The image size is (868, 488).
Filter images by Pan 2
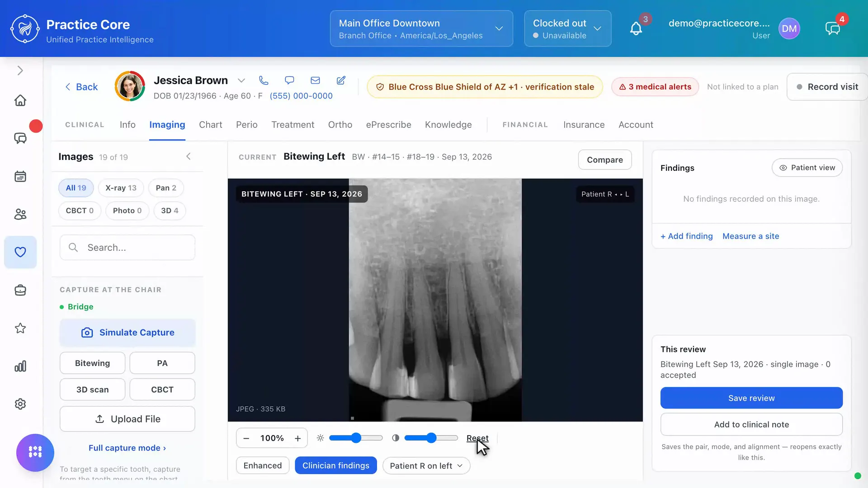coord(166,188)
